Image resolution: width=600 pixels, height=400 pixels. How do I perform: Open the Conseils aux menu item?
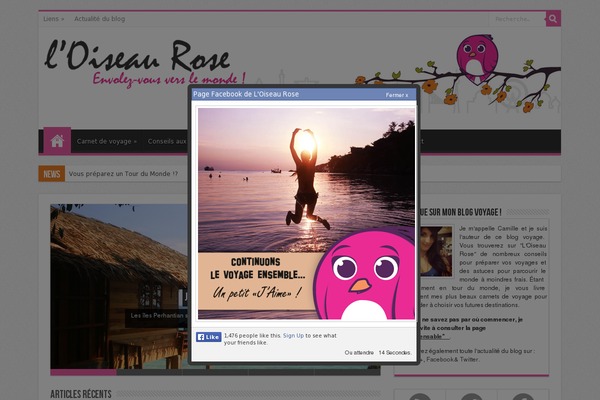tap(167, 141)
